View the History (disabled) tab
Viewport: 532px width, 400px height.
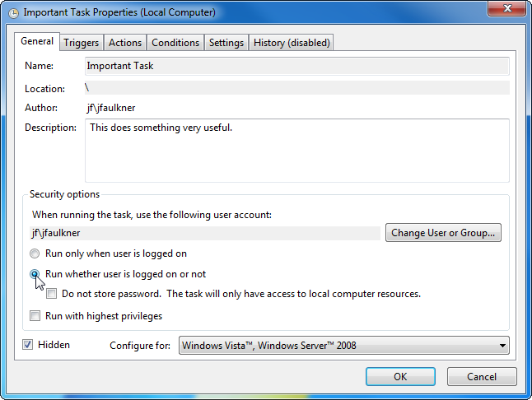point(292,43)
